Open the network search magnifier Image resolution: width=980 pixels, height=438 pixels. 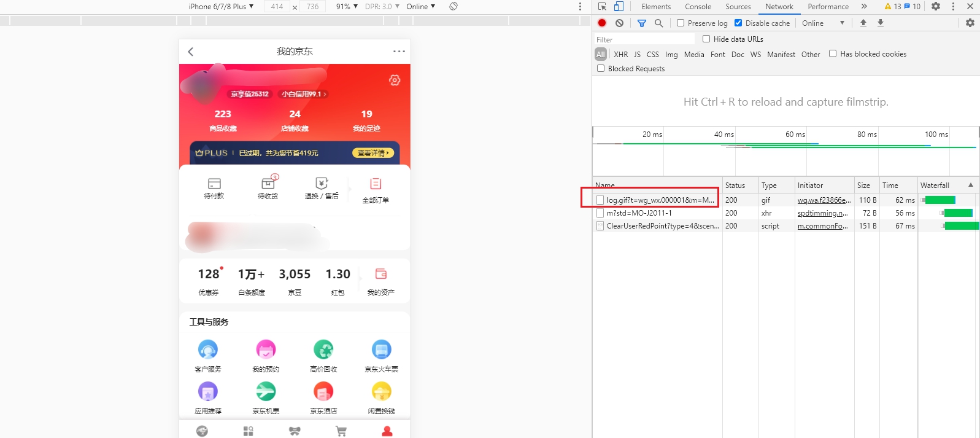658,23
